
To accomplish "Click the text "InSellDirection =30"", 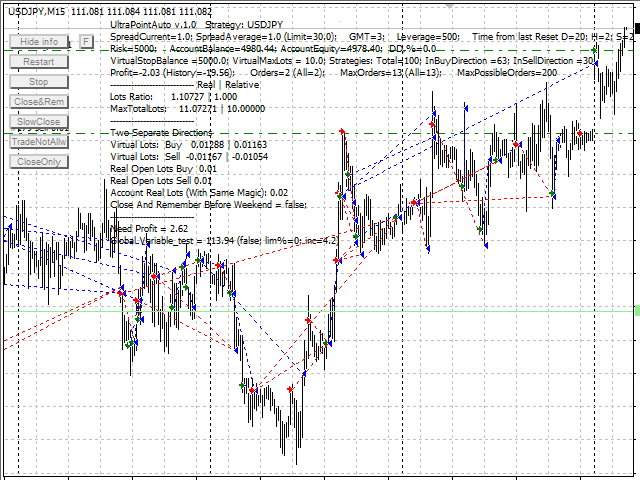I will coord(553,61).
